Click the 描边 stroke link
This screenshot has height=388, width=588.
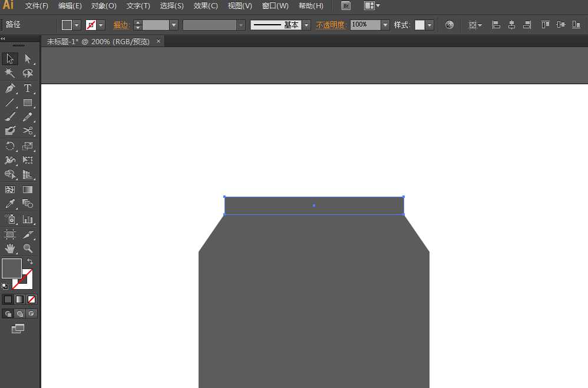tap(121, 25)
